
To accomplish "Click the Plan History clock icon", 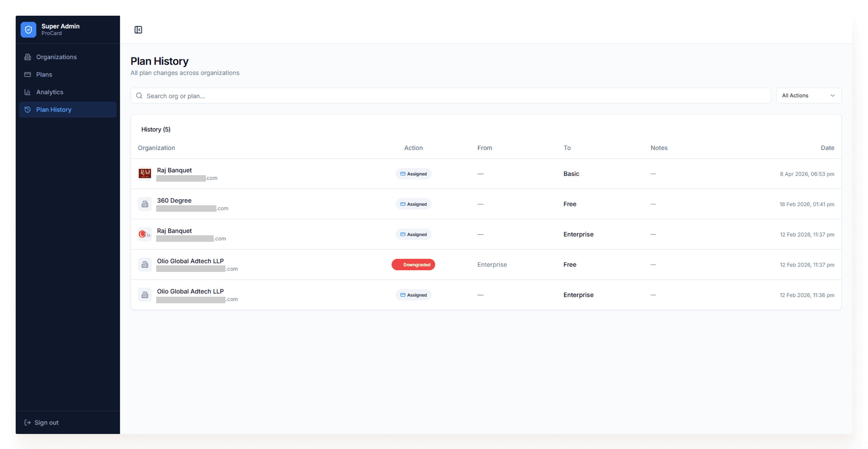I will [28, 109].
